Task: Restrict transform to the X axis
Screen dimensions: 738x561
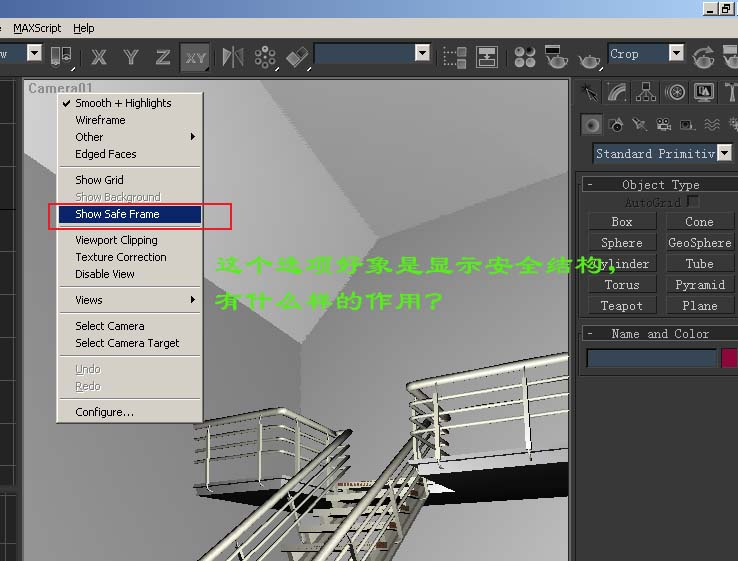Action: pos(99,57)
